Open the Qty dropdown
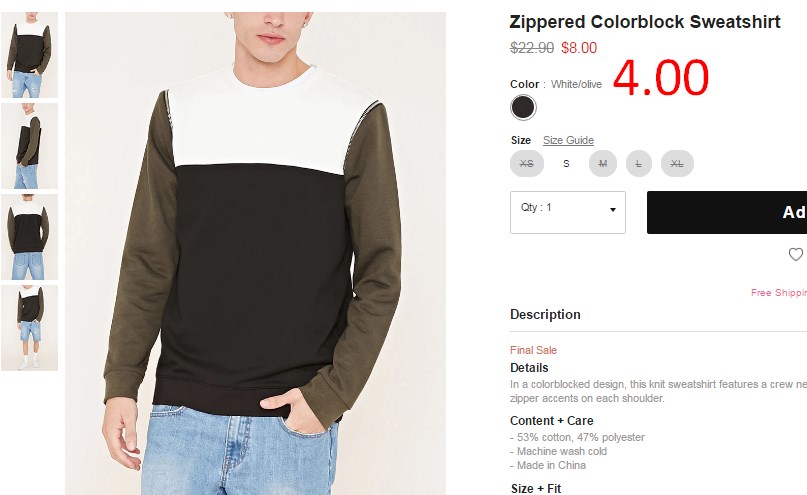The height and width of the screenshot is (495, 807). (568, 213)
